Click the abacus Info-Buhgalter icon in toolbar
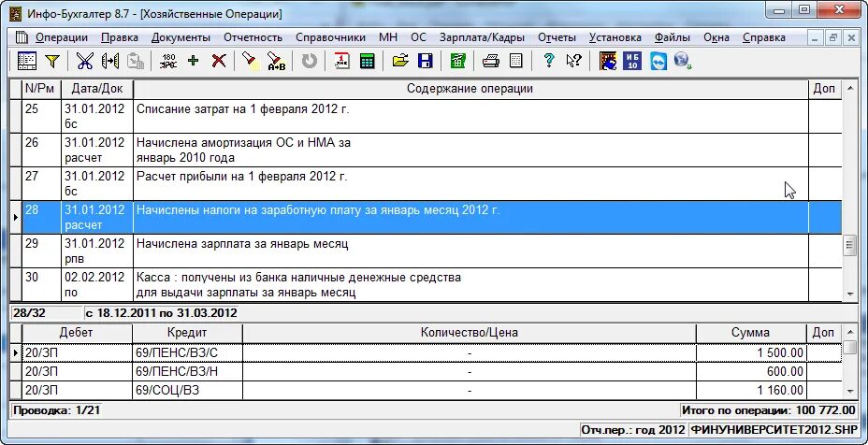Image resolution: width=868 pixels, height=445 pixels. pyautogui.click(x=608, y=61)
